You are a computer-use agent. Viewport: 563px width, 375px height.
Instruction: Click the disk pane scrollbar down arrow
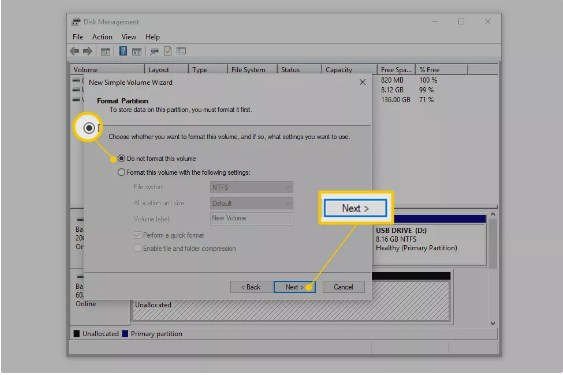[x=493, y=323]
